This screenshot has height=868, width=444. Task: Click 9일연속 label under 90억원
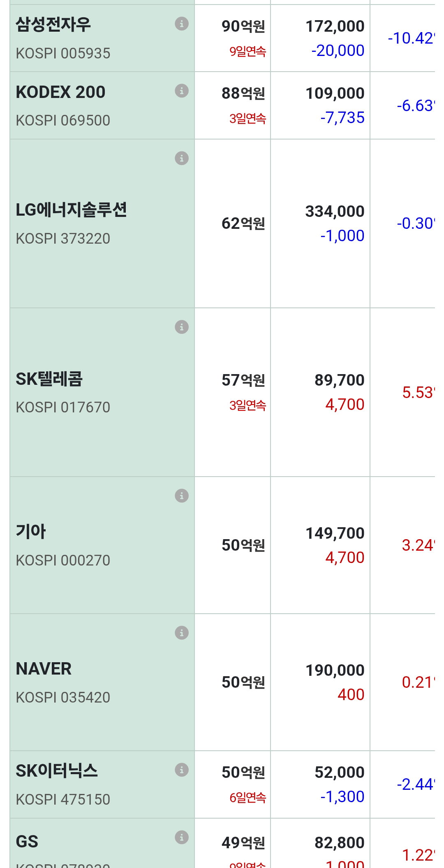click(x=247, y=51)
